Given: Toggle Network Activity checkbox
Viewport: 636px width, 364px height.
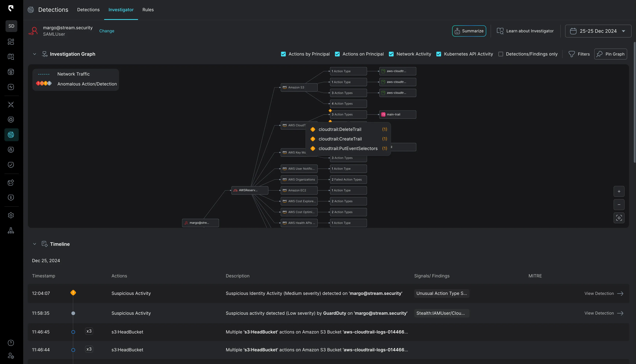Looking at the screenshot, I should [391, 54].
